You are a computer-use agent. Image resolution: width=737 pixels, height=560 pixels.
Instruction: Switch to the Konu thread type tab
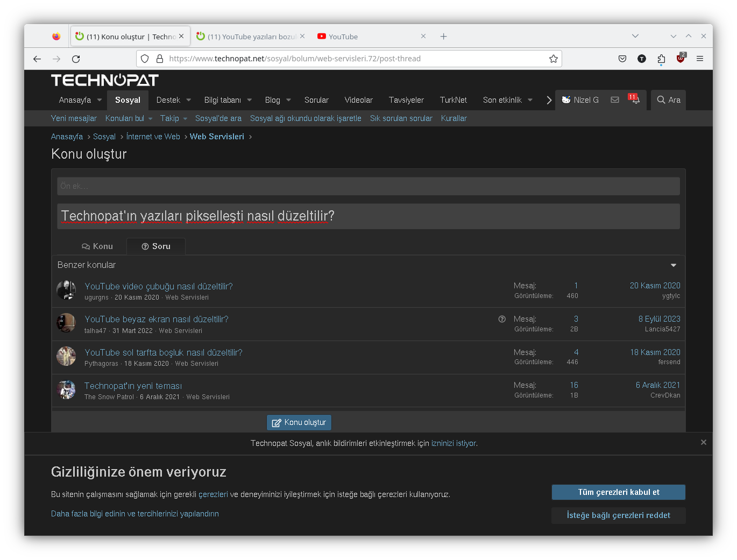pos(97,246)
